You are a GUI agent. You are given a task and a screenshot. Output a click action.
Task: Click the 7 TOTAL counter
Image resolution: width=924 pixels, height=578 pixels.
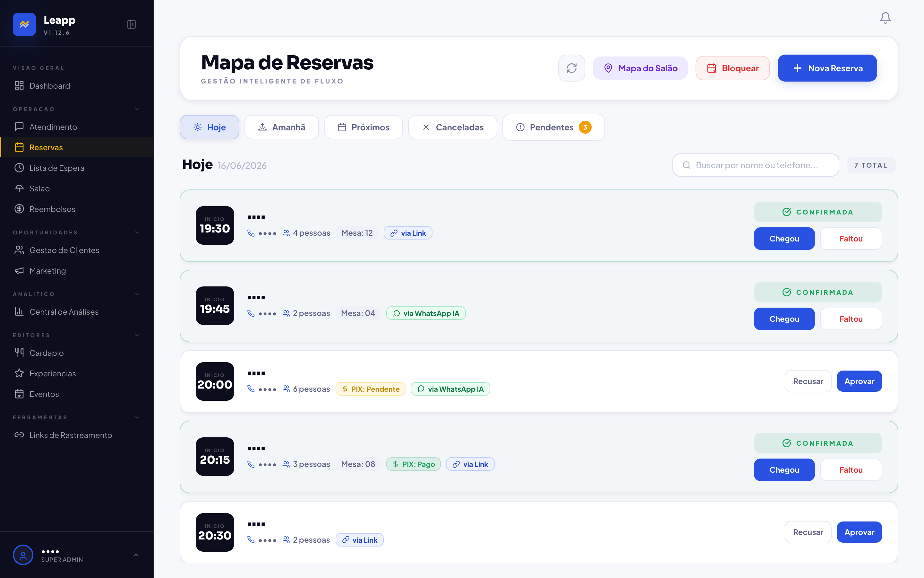[x=870, y=165]
